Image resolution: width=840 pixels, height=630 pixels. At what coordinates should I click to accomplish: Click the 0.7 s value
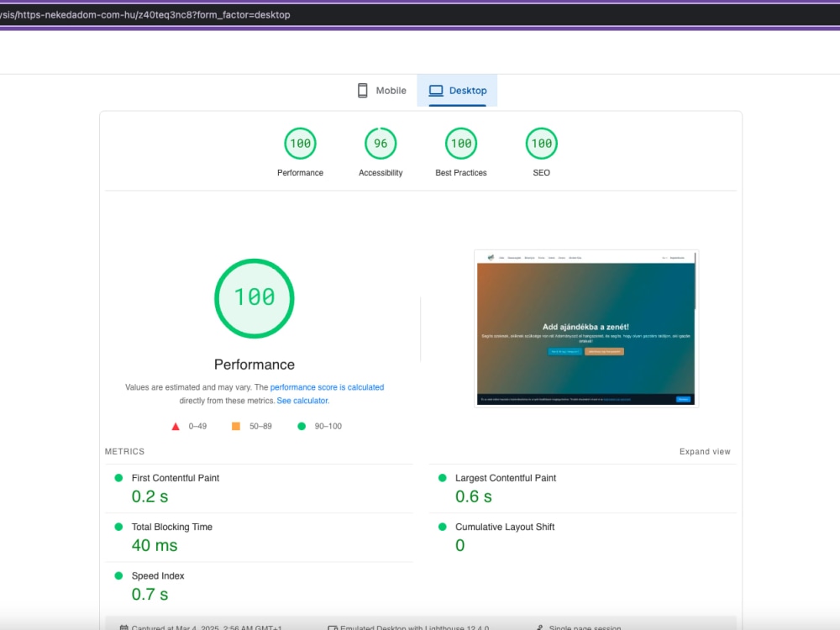coord(150,594)
